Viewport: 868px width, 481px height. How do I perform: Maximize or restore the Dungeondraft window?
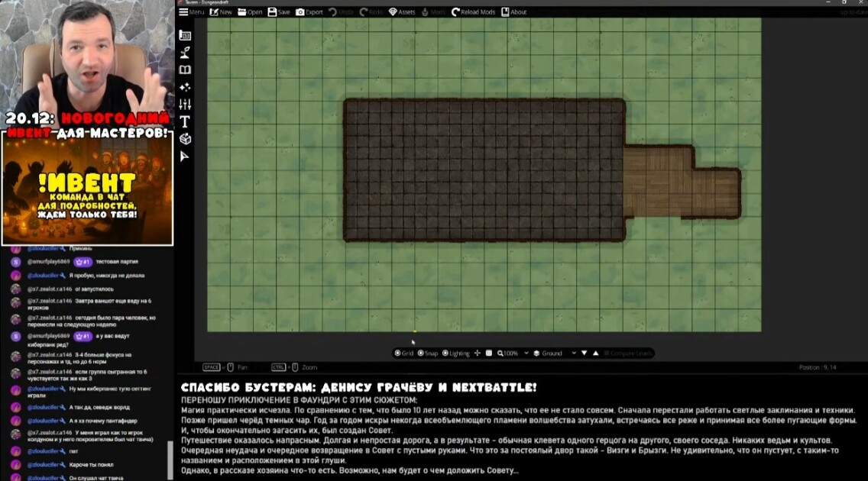(844, 3)
